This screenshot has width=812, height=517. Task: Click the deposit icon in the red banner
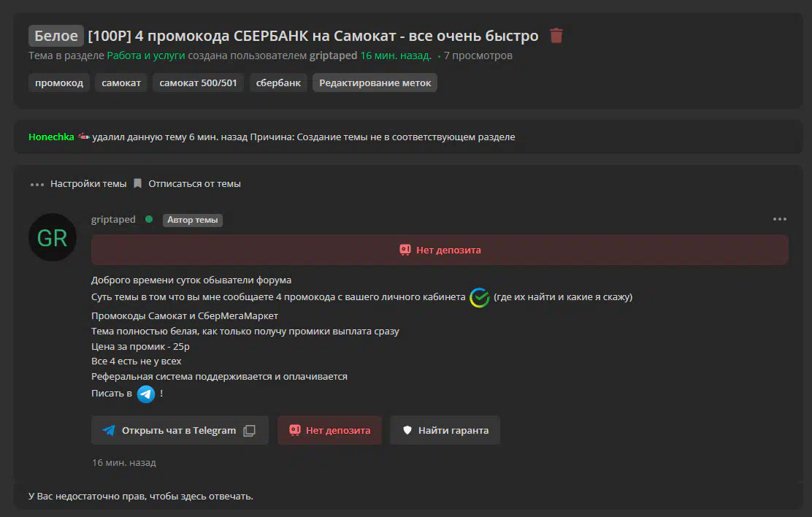point(405,250)
